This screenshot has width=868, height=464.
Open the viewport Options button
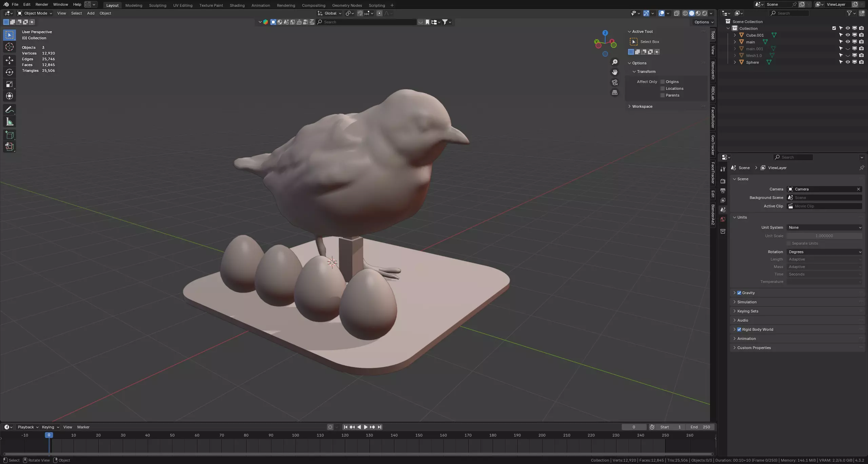click(x=704, y=22)
